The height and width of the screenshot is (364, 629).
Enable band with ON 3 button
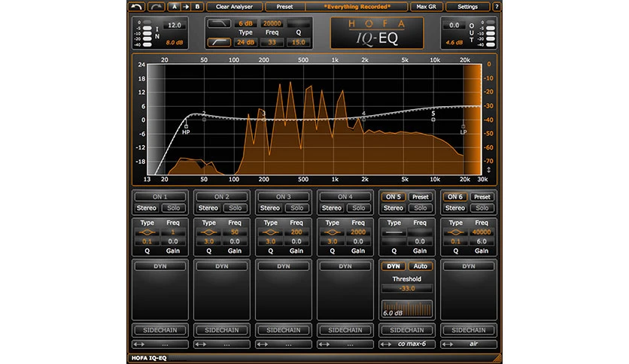284,197
